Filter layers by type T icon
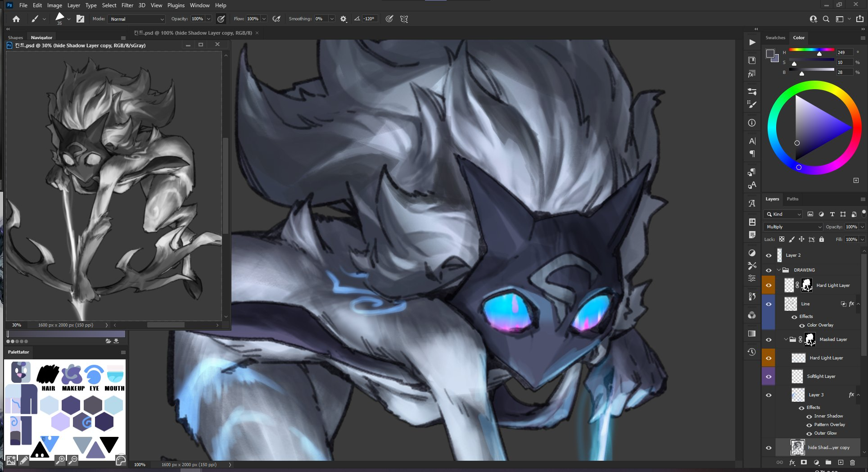The image size is (868, 472). coord(832,214)
